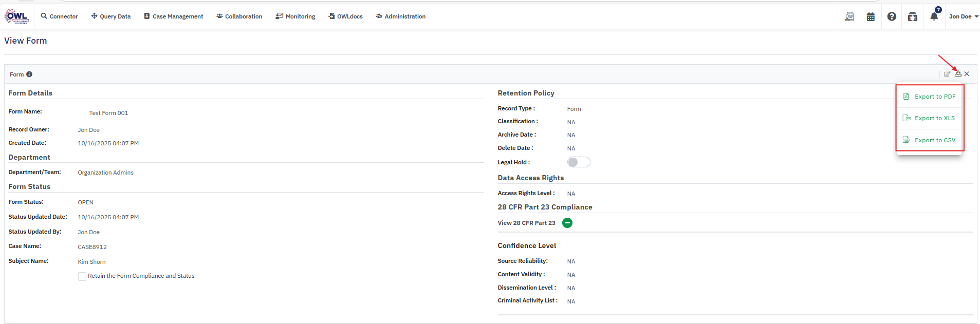980x324 pixels.
Task: Open the Administration menu
Action: [401, 16]
